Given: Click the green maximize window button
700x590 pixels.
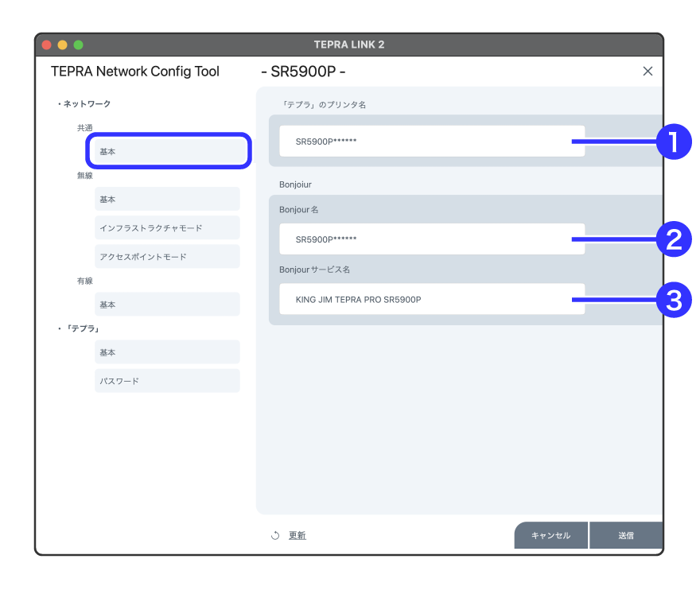Looking at the screenshot, I should tap(78, 45).
